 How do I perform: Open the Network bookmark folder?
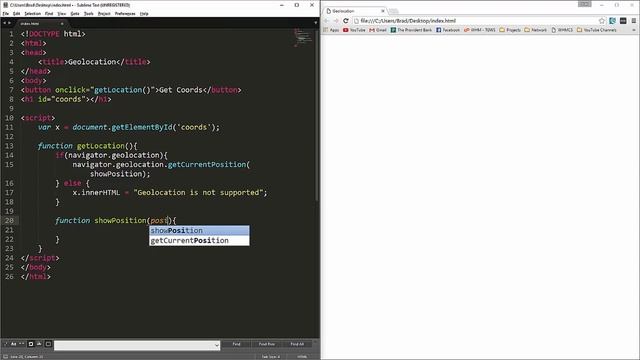coord(536,30)
